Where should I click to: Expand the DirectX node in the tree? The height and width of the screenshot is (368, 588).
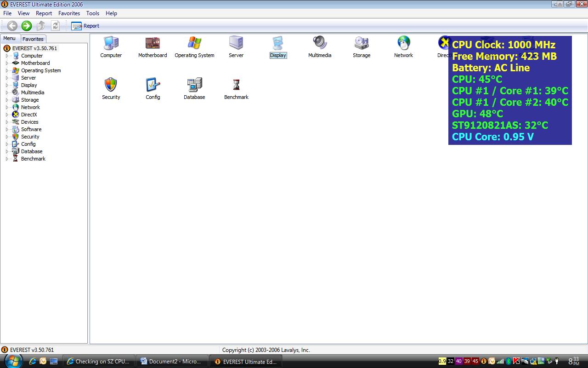[7, 115]
